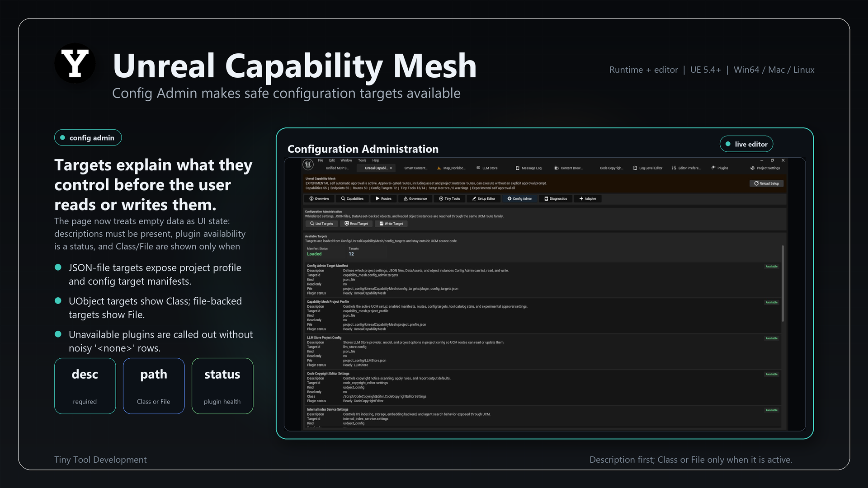The height and width of the screenshot is (488, 868).
Task: Click the scrollbar of the Available Targets list
Action: click(x=783, y=283)
